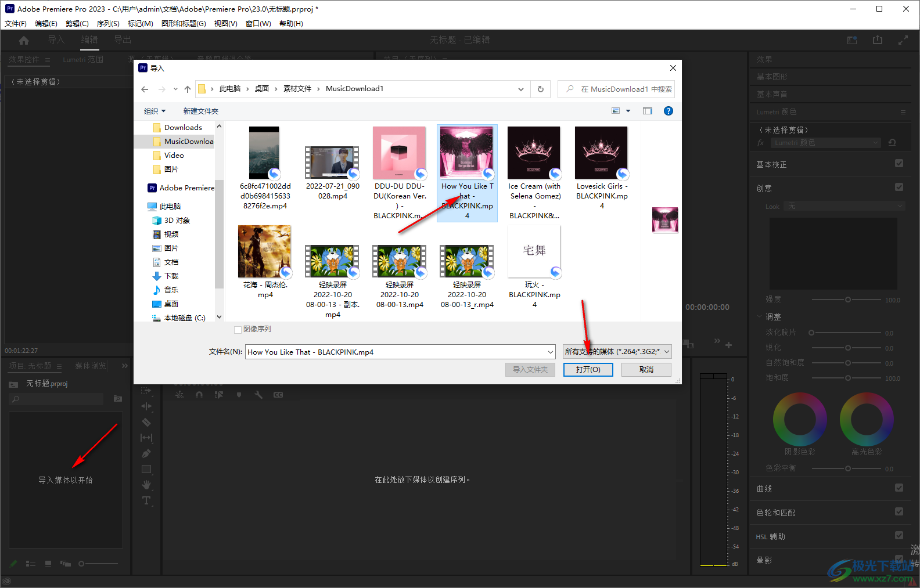Open the file name combo box dropdown
Image resolution: width=920 pixels, height=588 pixels.
pos(551,352)
